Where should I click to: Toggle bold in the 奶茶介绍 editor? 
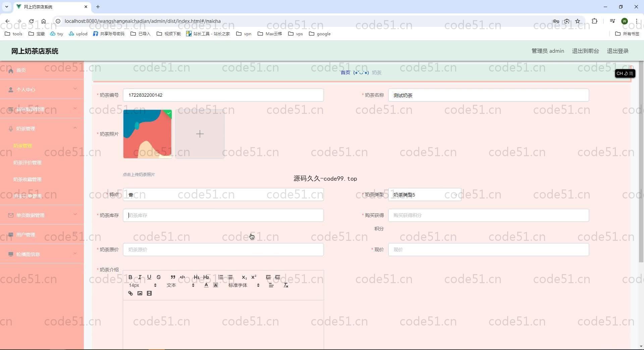point(130,277)
